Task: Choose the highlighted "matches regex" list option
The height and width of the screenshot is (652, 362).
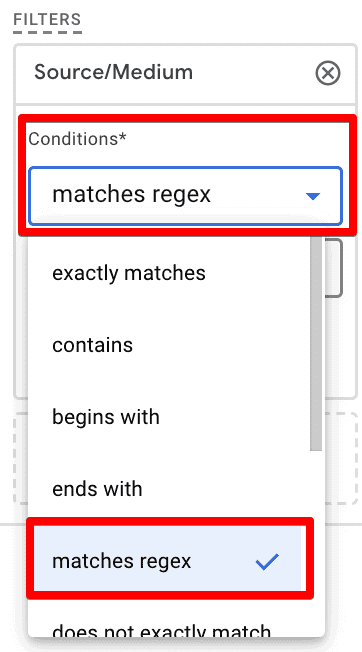Action: point(168,561)
